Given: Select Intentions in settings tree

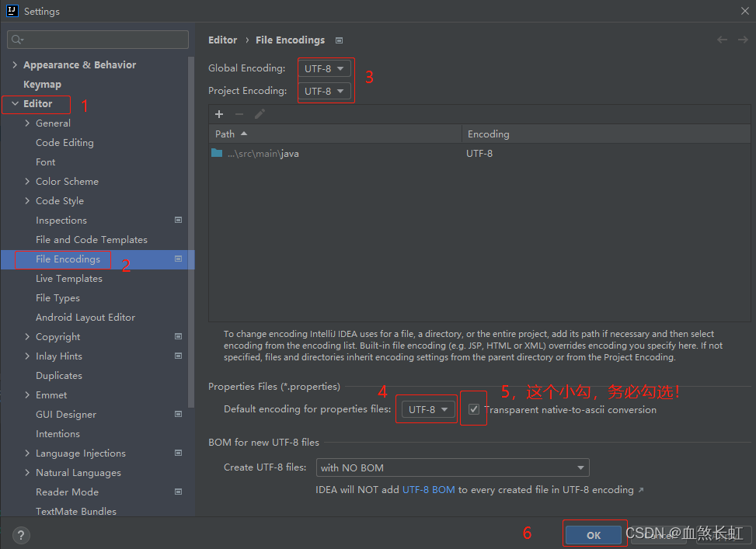Looking at the screenshot, I should coord(57,434).
